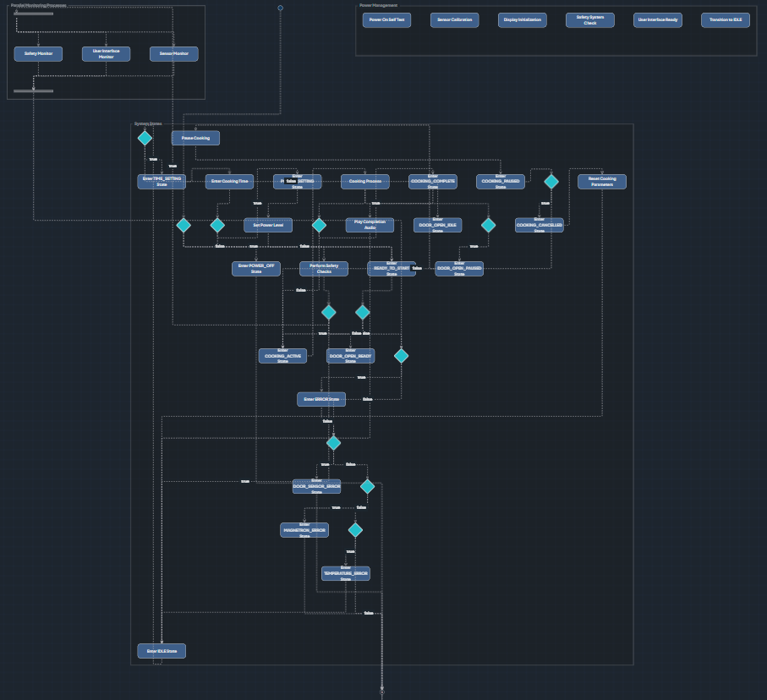
Task: Click the Enter TIME_SETTING State node
Action: [162, 182]
